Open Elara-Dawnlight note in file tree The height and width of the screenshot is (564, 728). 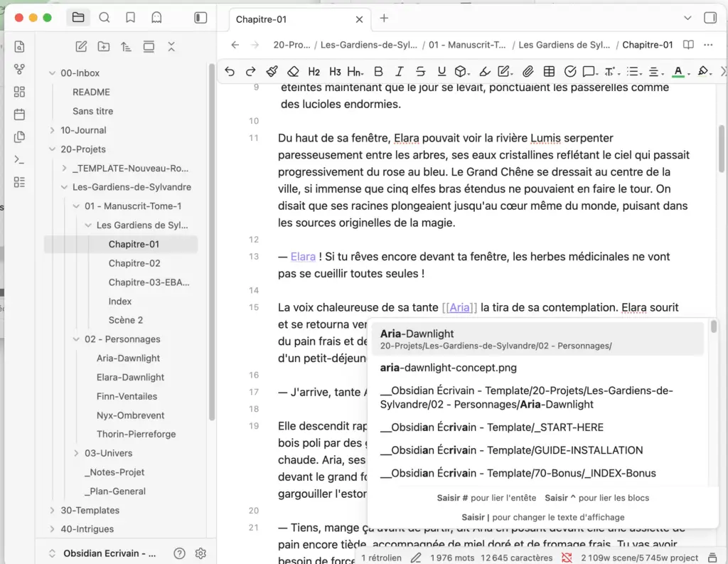pos(130,377)
